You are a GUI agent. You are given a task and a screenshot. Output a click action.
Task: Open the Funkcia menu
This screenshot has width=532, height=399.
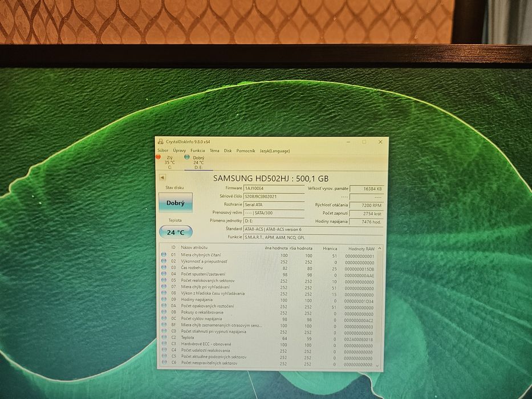pos(197,150)
